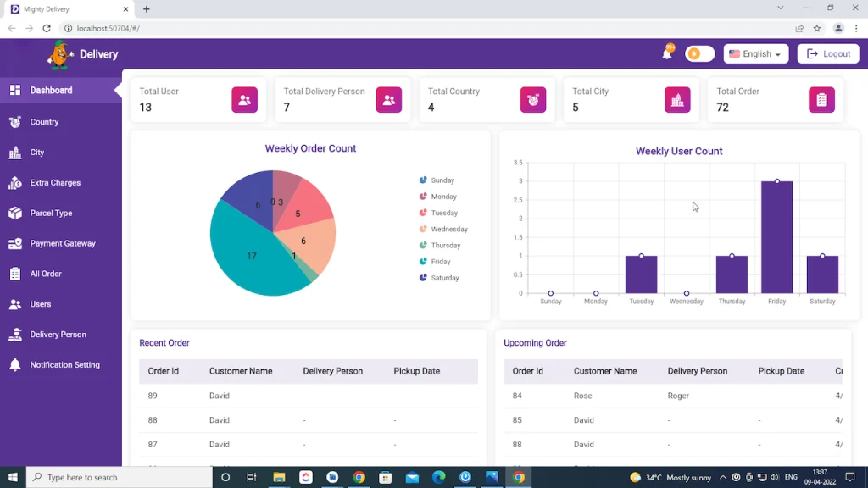Show hidden icons in system tray
Screen dimensions: 868x488
722,478
